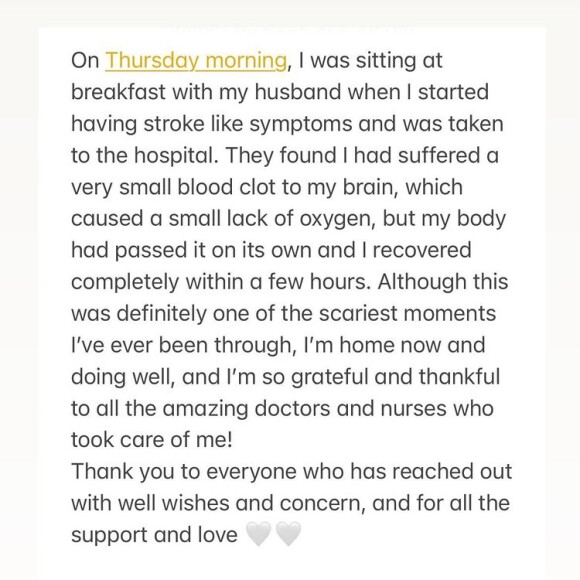580x580 pixels.
Task: Click the phrase "stroke like symptoms"
Action: tap(248, 124)
